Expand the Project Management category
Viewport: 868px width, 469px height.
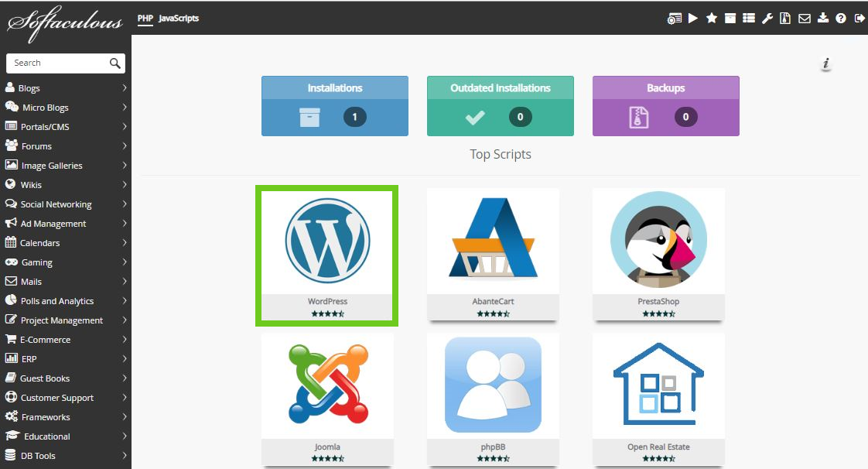66,320
